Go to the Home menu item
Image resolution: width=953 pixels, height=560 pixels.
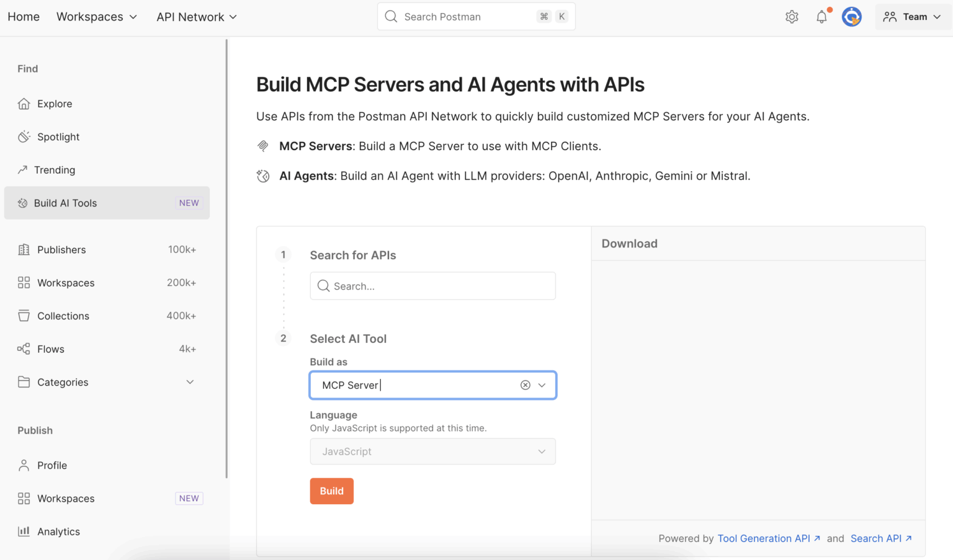point(24,17)
